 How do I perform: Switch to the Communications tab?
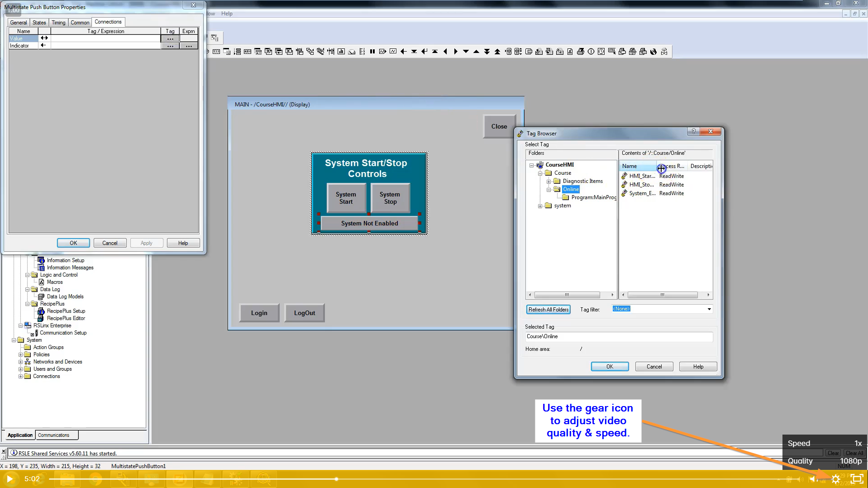pos(53,435)
